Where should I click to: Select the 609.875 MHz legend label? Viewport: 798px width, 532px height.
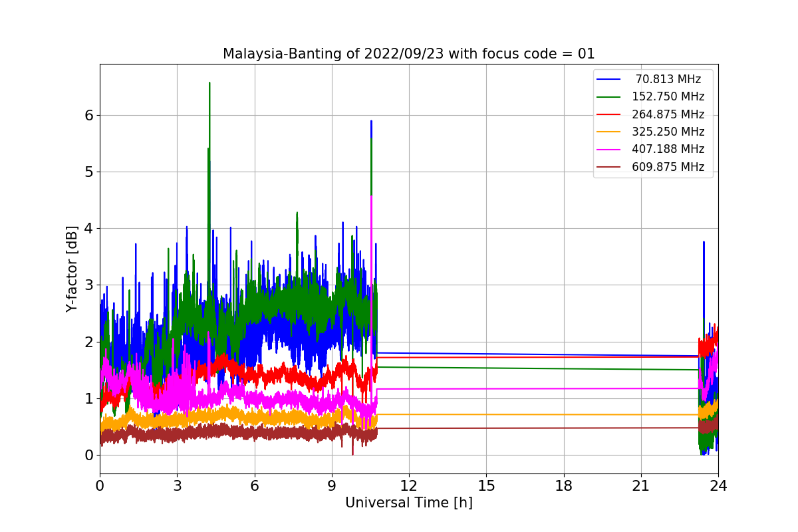(x=668, y=167)
